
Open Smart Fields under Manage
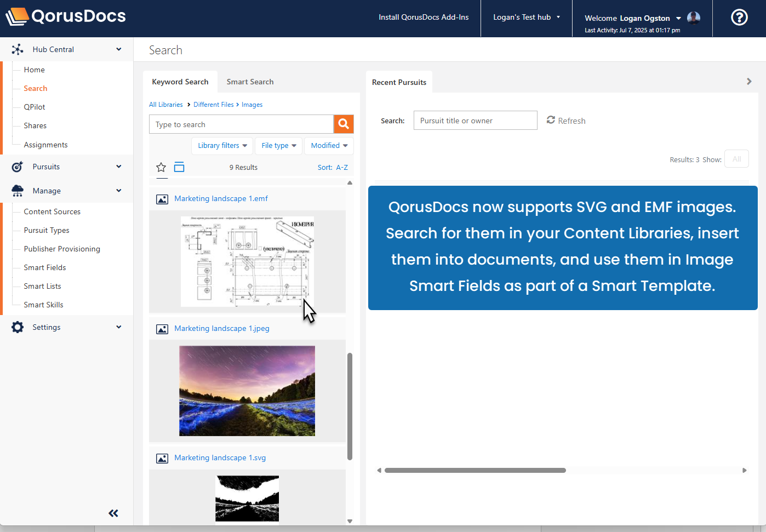coord(45,267)
